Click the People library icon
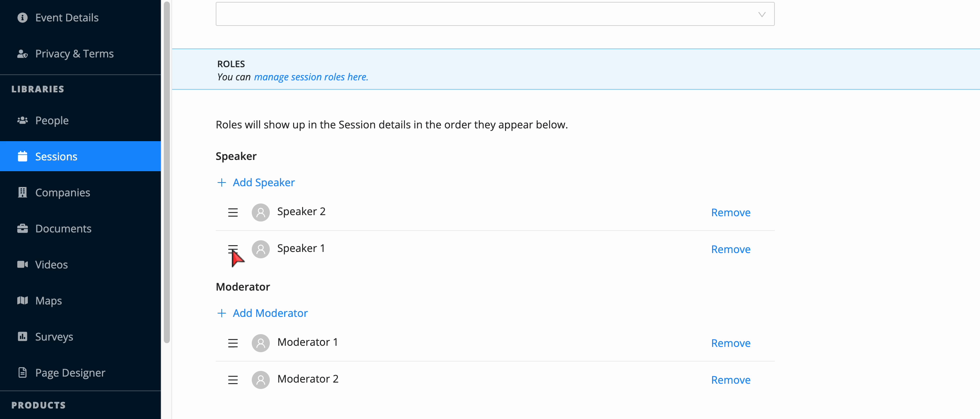This screenshot has height=419, width=980. [22, 120]
